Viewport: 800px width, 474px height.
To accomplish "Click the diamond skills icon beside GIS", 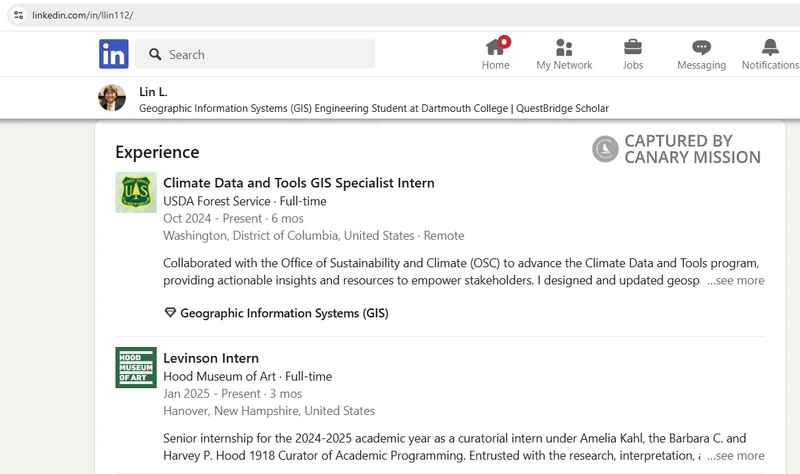I will click(x=170, y=313).
